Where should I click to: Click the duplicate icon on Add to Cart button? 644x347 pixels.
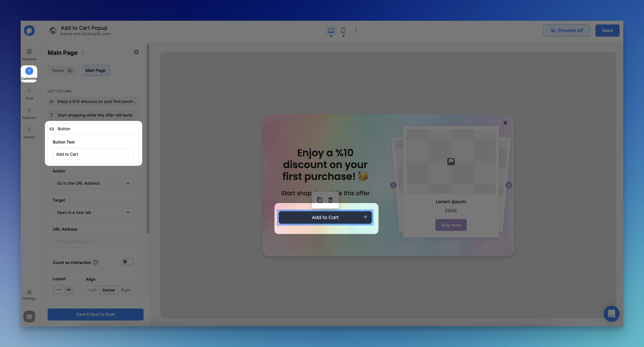tap(319, 200)
